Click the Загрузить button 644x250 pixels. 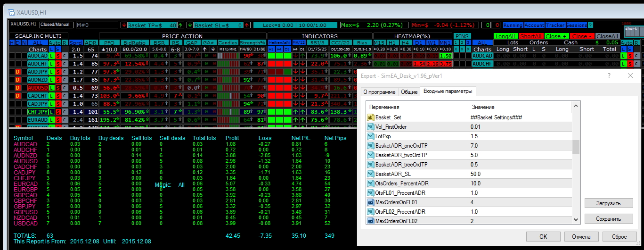click(x=609, y=203)
